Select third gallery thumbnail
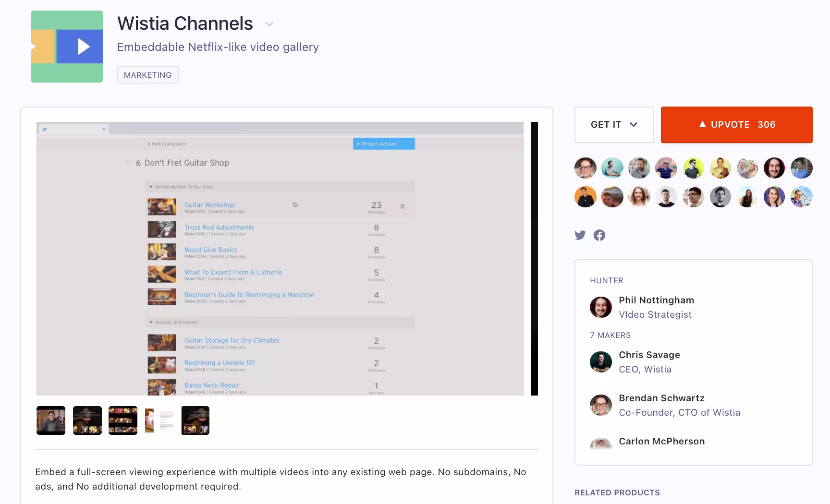This screenshot has height=504, width=830. (123, 420)
